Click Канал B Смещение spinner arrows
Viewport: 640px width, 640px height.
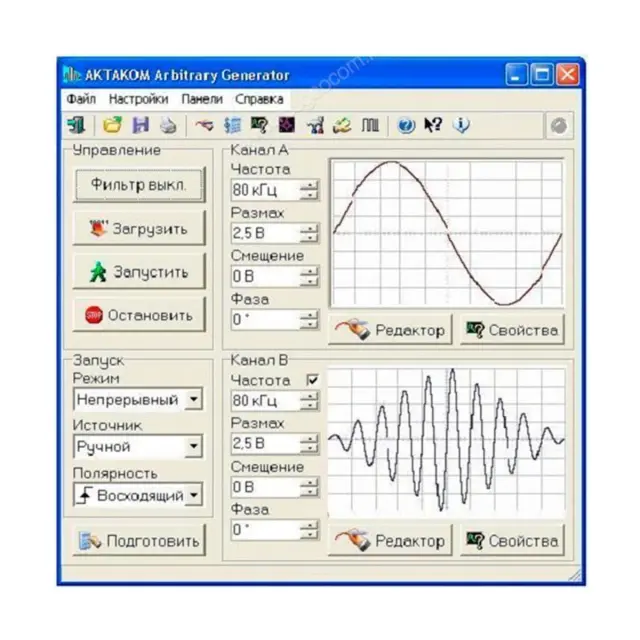[309, 487]
